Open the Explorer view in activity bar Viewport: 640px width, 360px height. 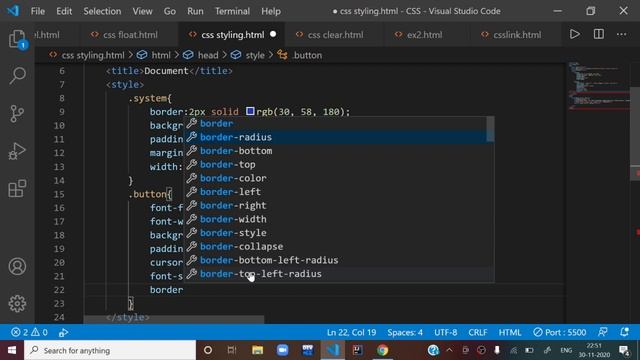[17, 40]
